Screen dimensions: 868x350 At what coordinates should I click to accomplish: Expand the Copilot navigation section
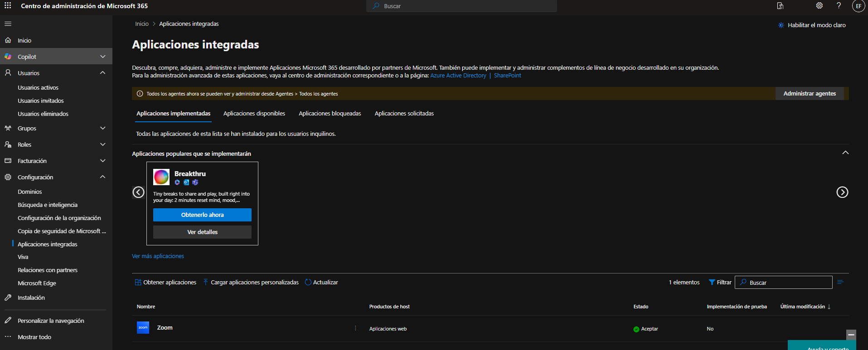(x=103, y=57)
